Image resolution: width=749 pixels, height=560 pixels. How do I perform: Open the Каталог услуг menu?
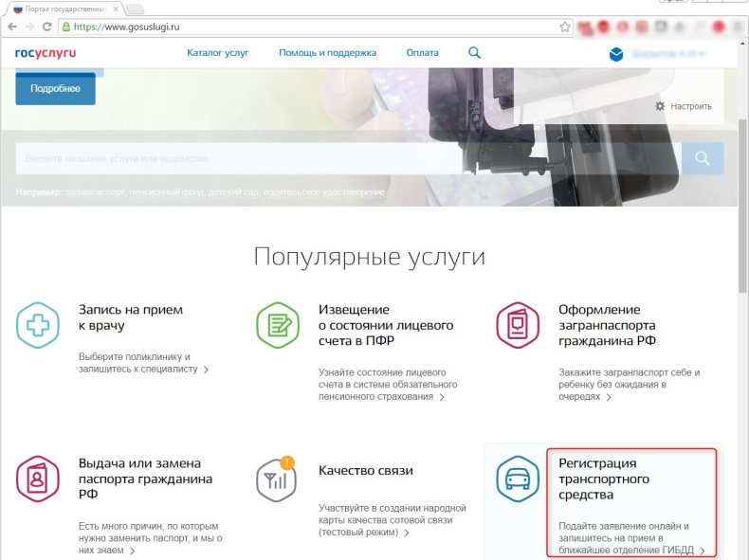(x=217, y=53)
